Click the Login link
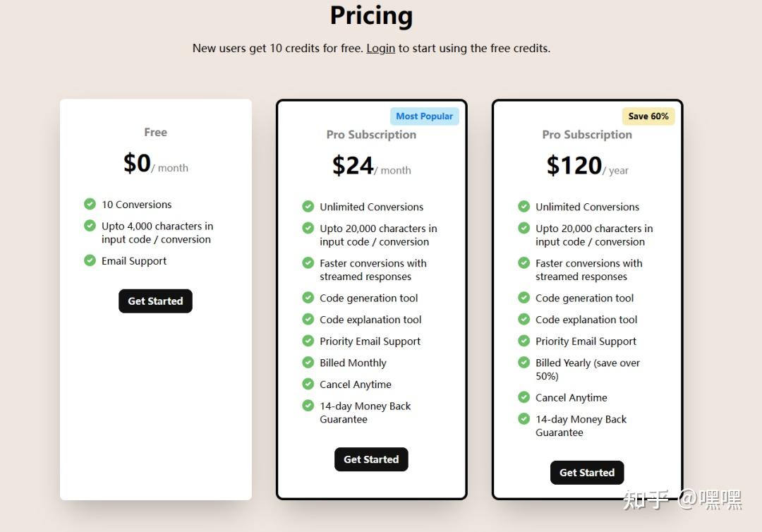The image size is (762, 532). point(380,48)
